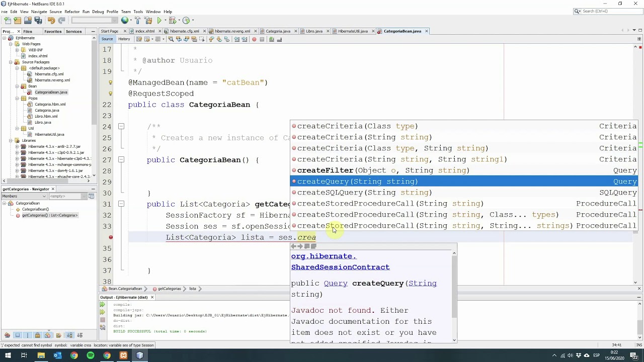Expand the WEB-INF folder node

tap(17, 50)
